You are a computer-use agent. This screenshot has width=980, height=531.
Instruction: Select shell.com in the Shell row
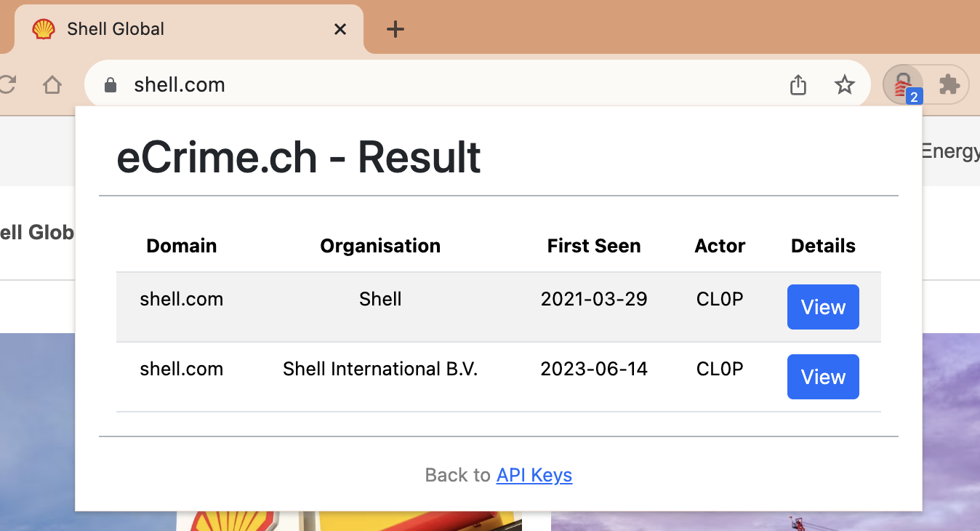point(182,299)
